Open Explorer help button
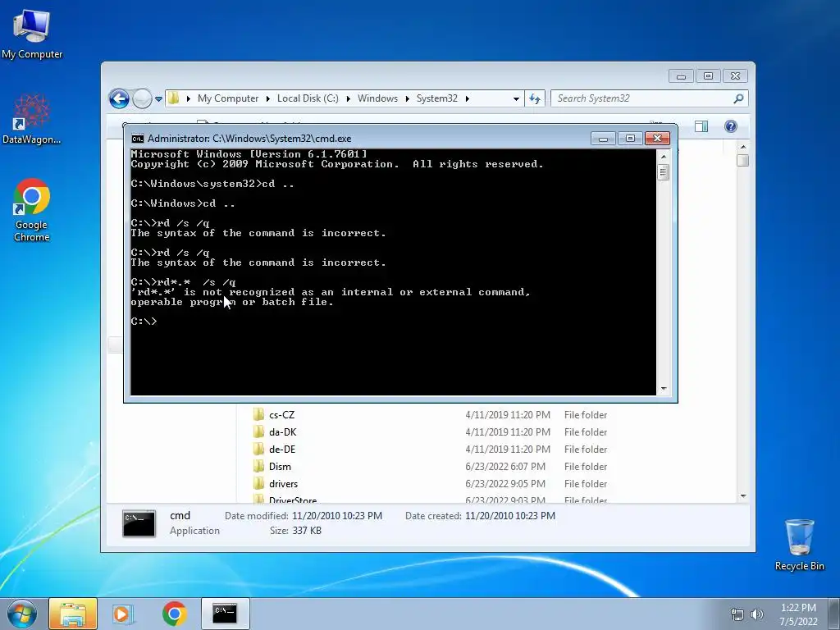 [x=731, y=126]
